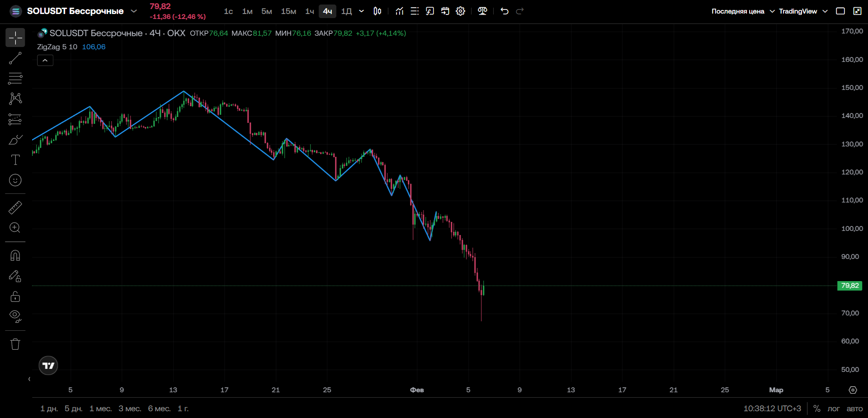Open chart settings gear in top toolbar
868x418 pixels.
pos(461,11)
